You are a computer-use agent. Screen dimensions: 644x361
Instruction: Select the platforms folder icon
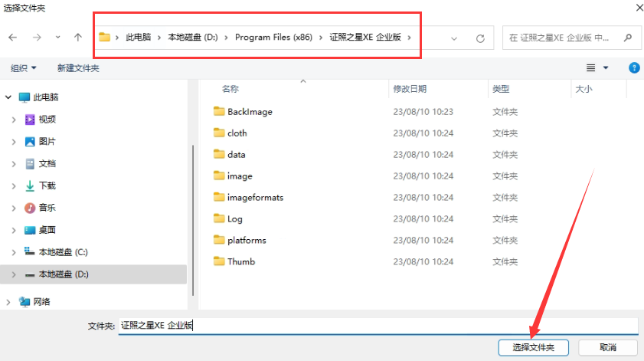point(219,240)
